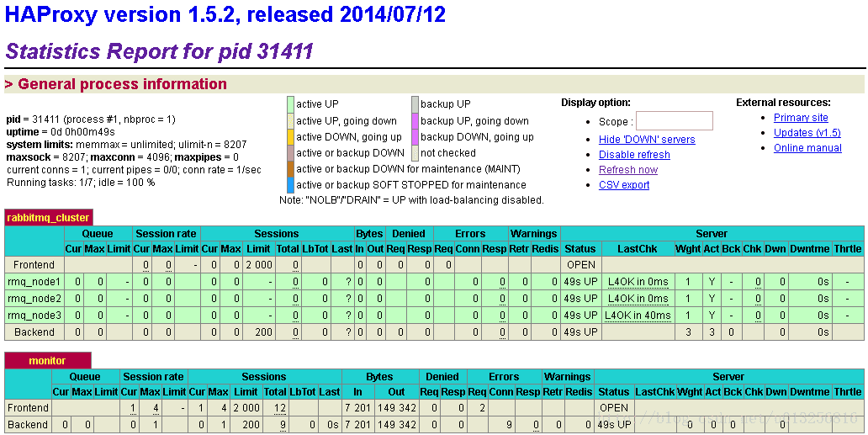The width and height of the screenshot is (868, 435).
Task: Open the CSV export link
Action: click(x=624, y=185)
